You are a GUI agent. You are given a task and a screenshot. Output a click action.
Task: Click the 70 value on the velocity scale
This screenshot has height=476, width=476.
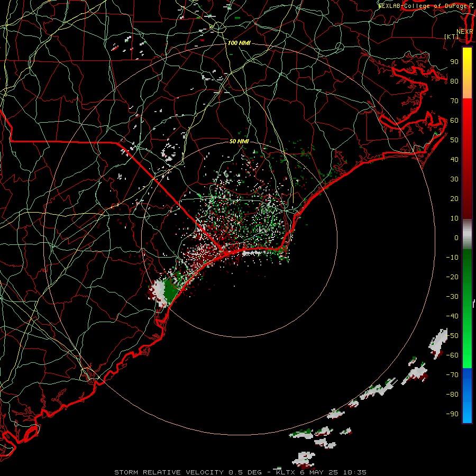tap(454, 101)
